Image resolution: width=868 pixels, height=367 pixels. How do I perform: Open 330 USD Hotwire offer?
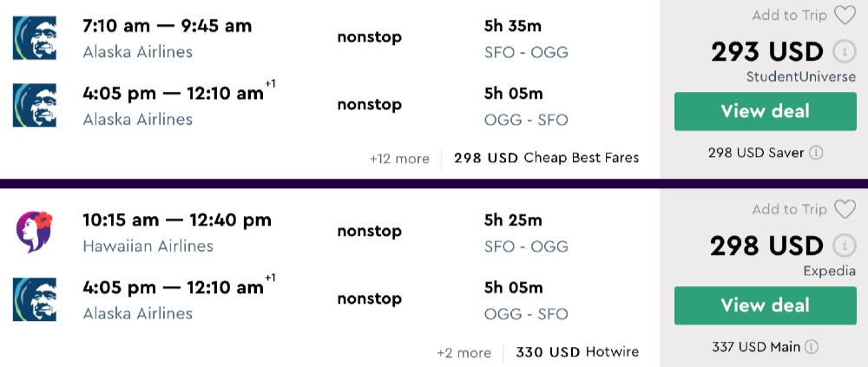(577, 352)
